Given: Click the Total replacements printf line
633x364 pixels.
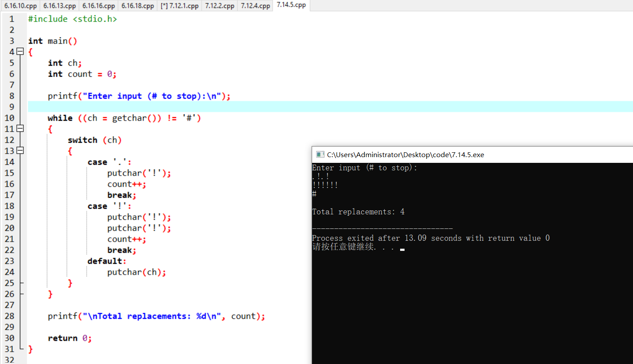Looking at the screenshot, I should tap(157, 316).
